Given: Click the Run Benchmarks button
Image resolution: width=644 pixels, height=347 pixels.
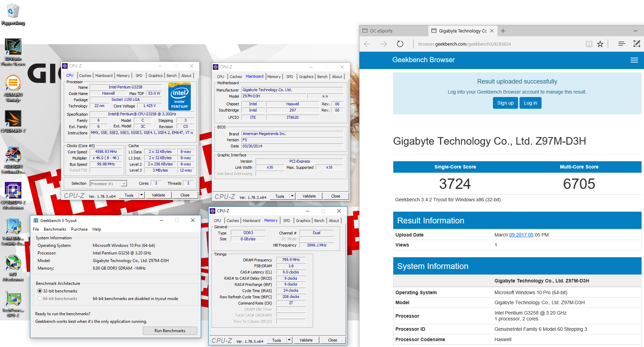Looking at the screenshot, I should point(170,331).
